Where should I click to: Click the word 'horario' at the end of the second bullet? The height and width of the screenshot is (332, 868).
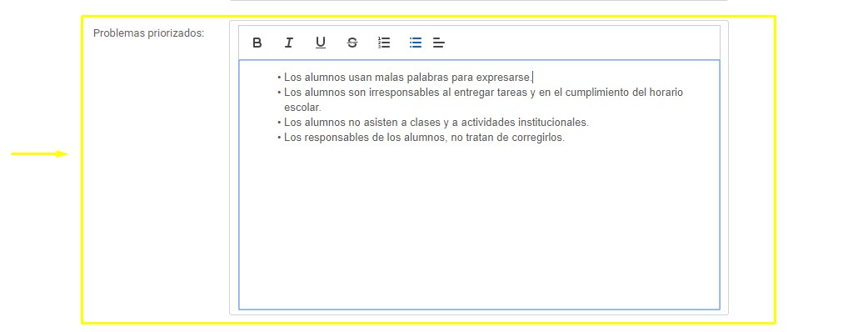pyautogui.click(x=666, y=93)
